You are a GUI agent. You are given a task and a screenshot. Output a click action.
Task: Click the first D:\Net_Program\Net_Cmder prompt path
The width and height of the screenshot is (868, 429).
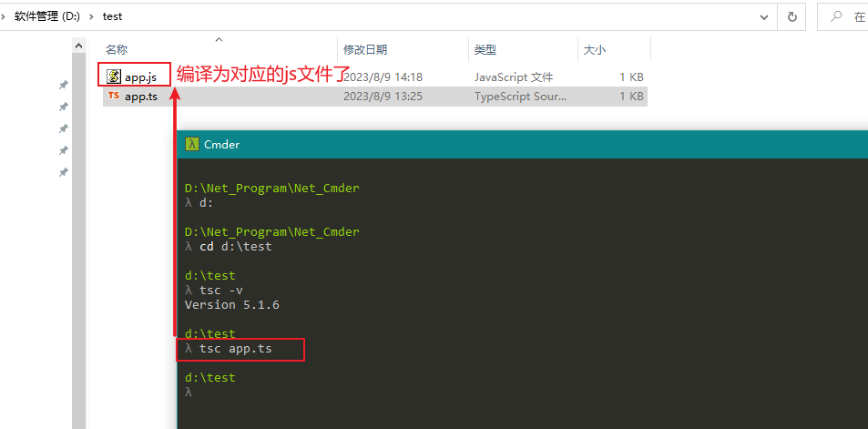click(271, 189)
